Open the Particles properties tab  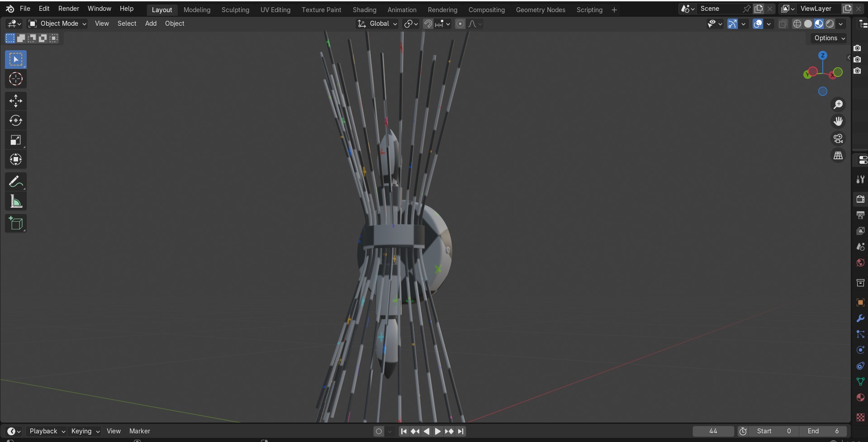coord(860,334)
